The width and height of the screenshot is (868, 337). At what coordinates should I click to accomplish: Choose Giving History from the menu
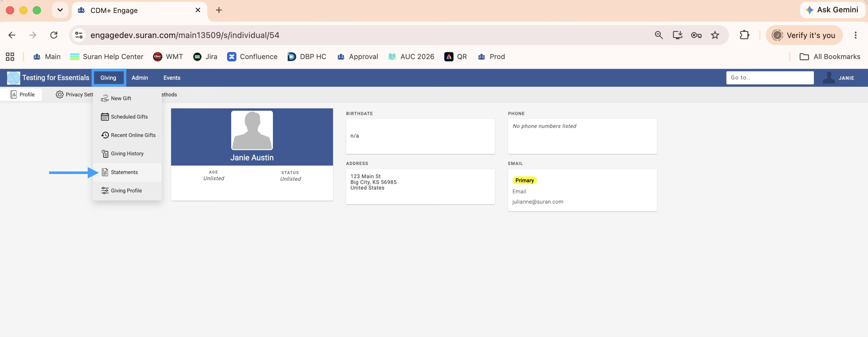[127, 154]
